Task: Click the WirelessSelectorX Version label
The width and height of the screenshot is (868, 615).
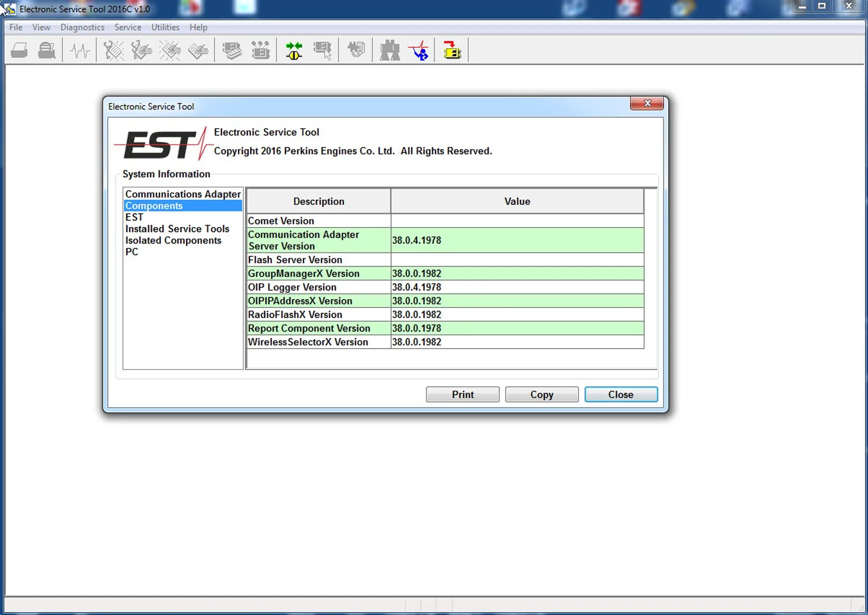Action: [308, 342]
